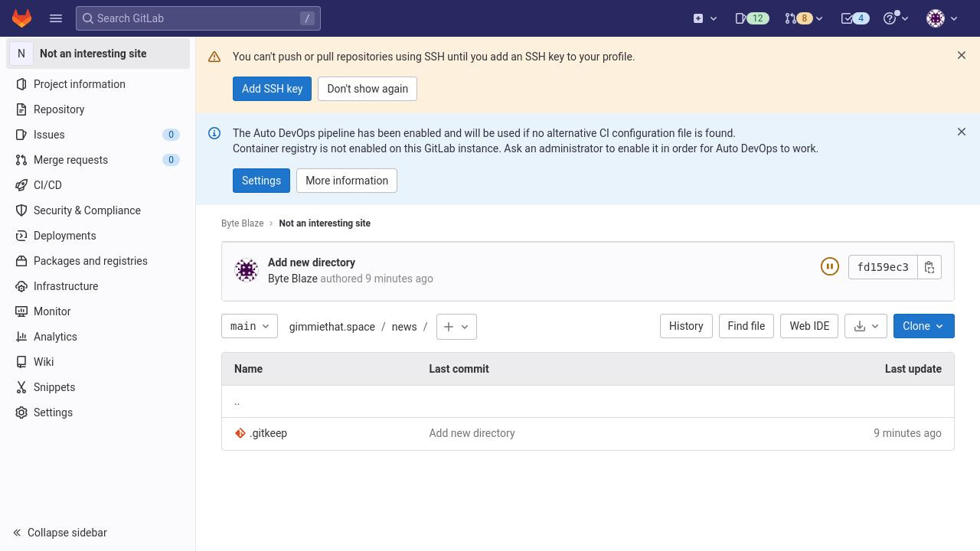This screenshot has height=551, width=980.
Task: Click Byte Blaze commit author avatar
Action: 247,270
